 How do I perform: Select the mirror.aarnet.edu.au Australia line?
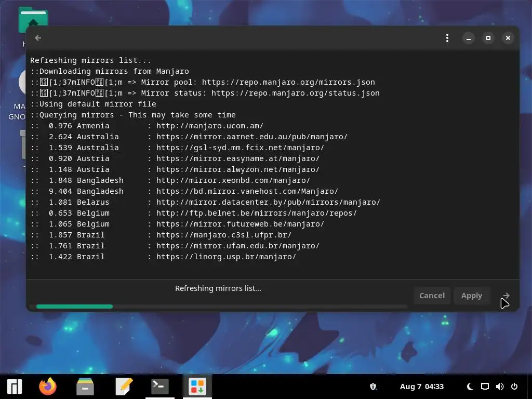(189, 137)
